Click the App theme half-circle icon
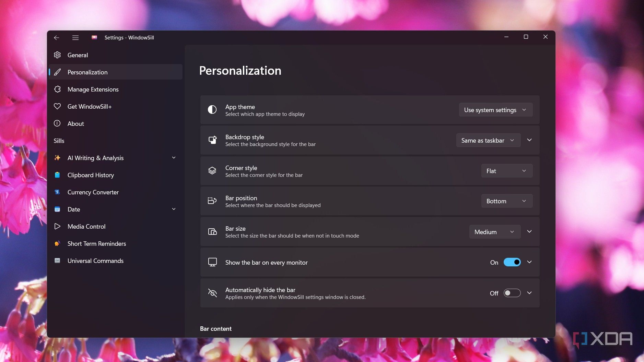644x362 pixels. pos(212,110)
